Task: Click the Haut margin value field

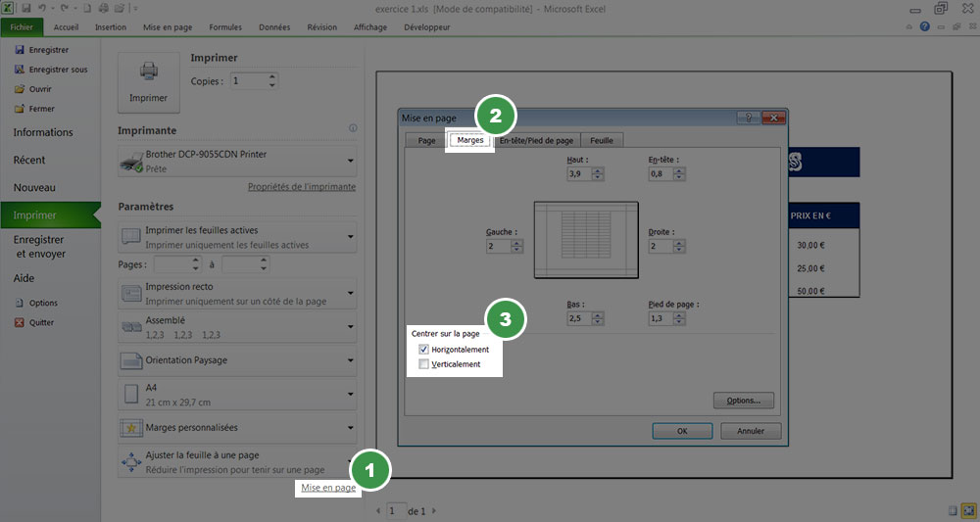Action: pos(579,174)
